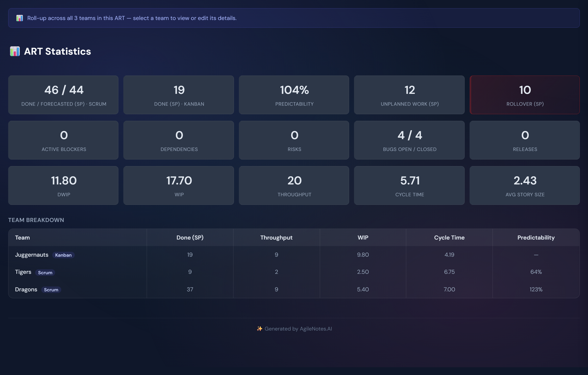Click Juggernauts cycle time 4.19

449,255
